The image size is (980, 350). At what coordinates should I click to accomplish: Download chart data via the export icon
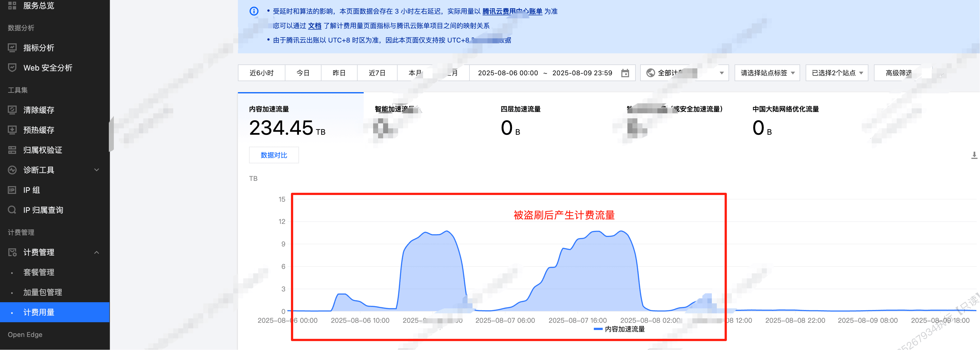[x=974, y=155]
